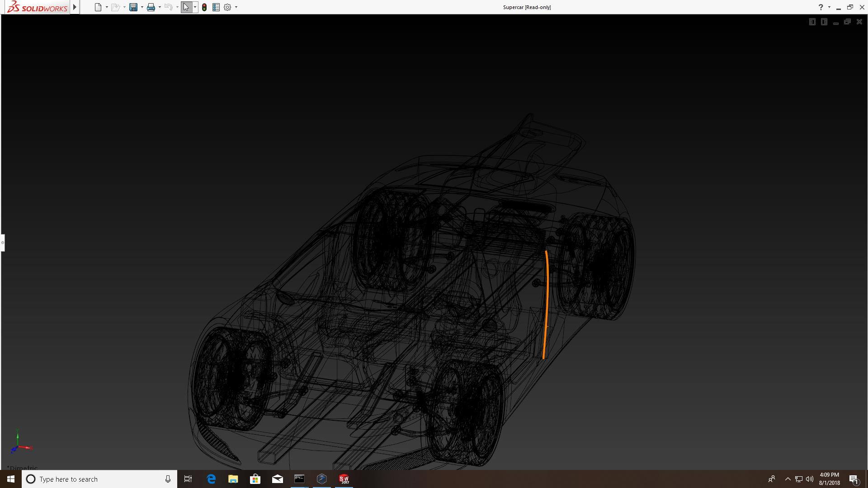The width and height of the screenshot is (868, 488).
Task: Click the Rebuild traffic light icon
Action: pyautogui.click(x=204, y=7)
